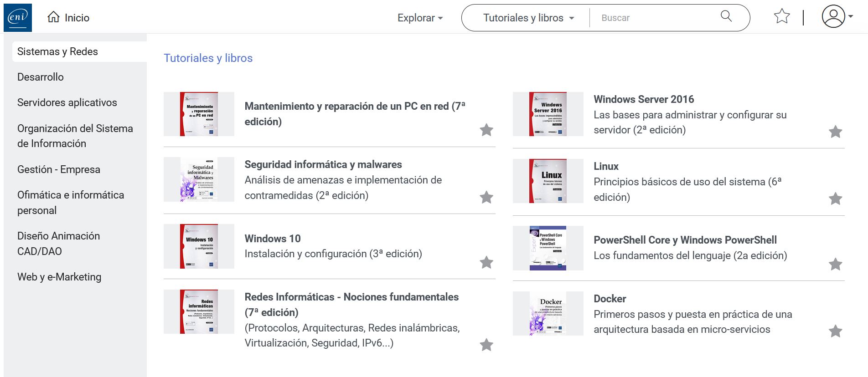The width and height of the screenshot is (868, 377).
Task: Expand the Explorar dropdown
Action: tap(420, 18)
